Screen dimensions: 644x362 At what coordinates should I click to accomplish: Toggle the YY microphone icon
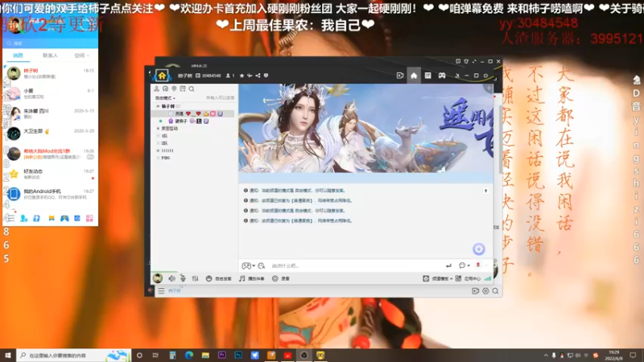point(183,278)
